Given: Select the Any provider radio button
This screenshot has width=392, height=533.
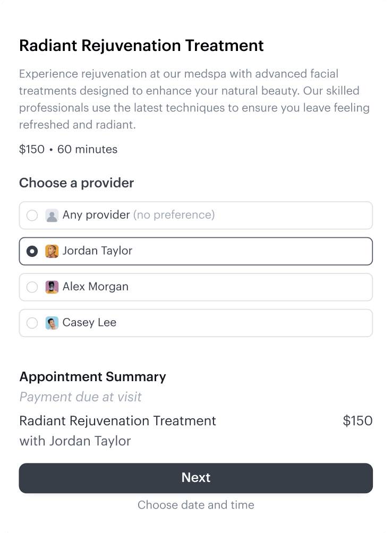Looking at the screenshot, I should 32,215.
